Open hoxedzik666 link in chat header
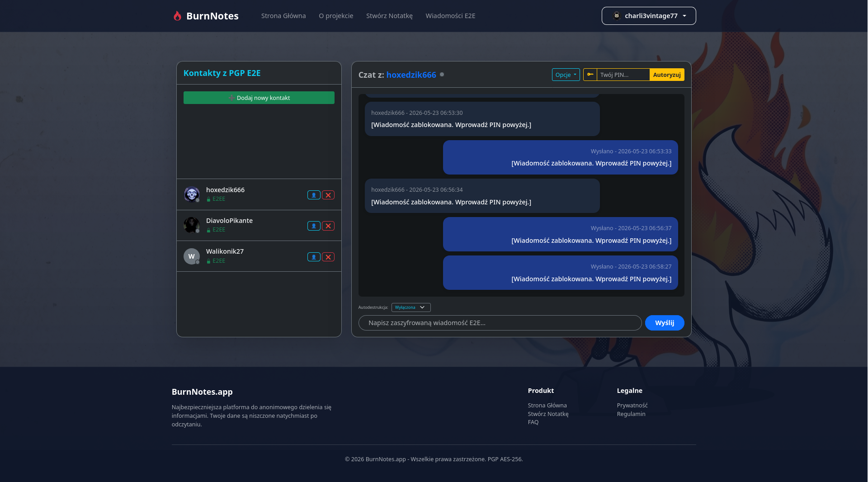The image size is (868, 482). 411,75
